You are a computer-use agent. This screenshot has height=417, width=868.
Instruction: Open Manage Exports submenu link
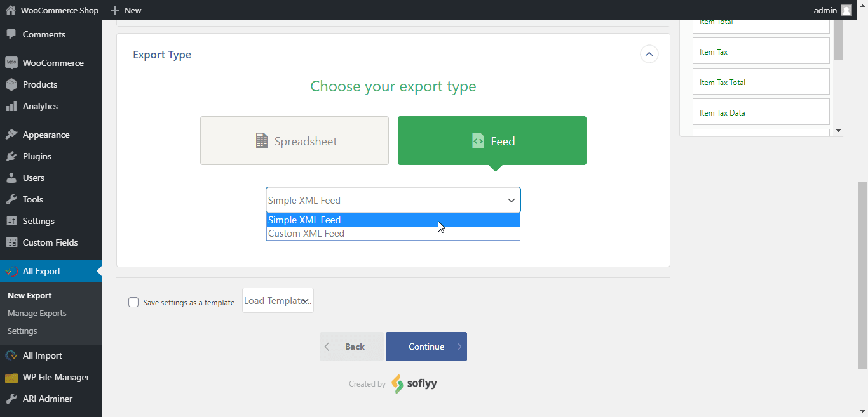(37, 313)
